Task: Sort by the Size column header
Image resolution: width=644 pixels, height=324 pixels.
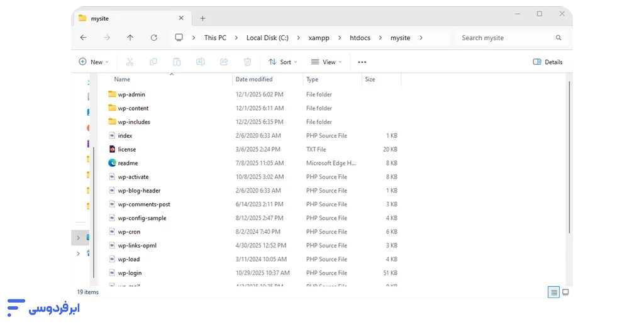Action: point(370,79)
